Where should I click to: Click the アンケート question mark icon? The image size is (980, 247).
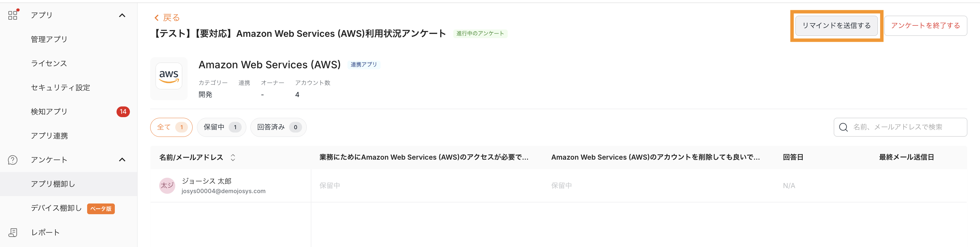click(13, 160)
